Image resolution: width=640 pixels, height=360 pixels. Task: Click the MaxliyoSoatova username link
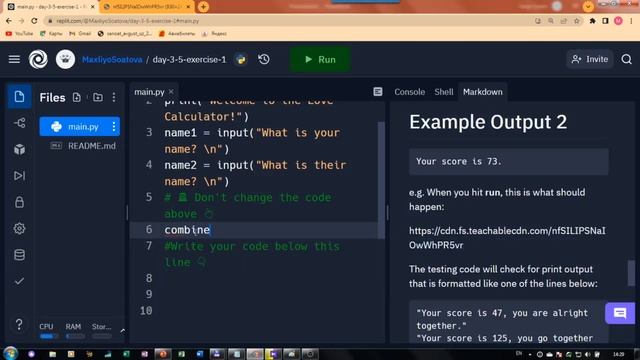pos(112,60)
